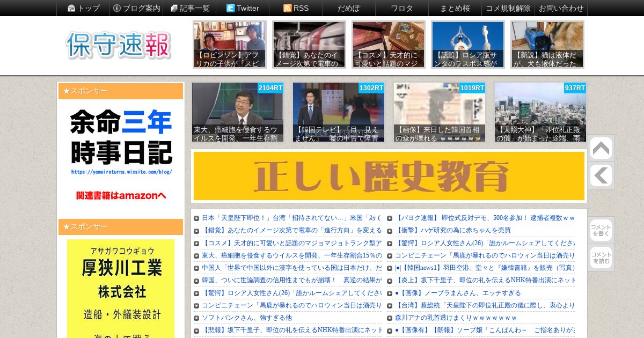644x338 pixels.
Task: Open the 1019RT 来日した韓国首相 article card
Action: (440, 112)
